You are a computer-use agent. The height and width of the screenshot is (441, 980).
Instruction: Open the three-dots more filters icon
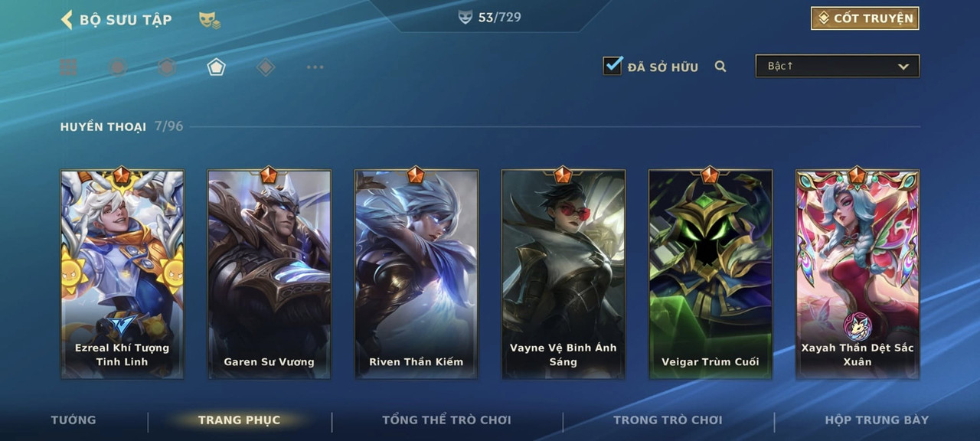tap(315, 67)
